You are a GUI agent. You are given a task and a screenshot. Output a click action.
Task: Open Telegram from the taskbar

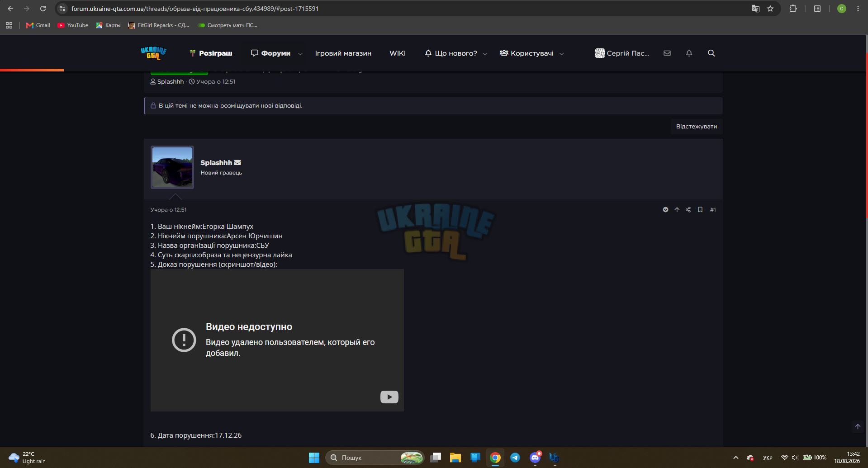click(515, 458)
